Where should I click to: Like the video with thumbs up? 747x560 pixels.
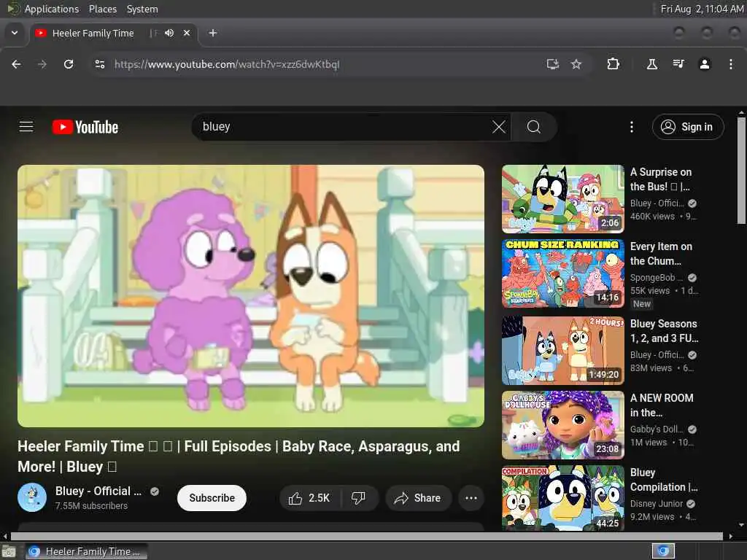tap(309, 498)
